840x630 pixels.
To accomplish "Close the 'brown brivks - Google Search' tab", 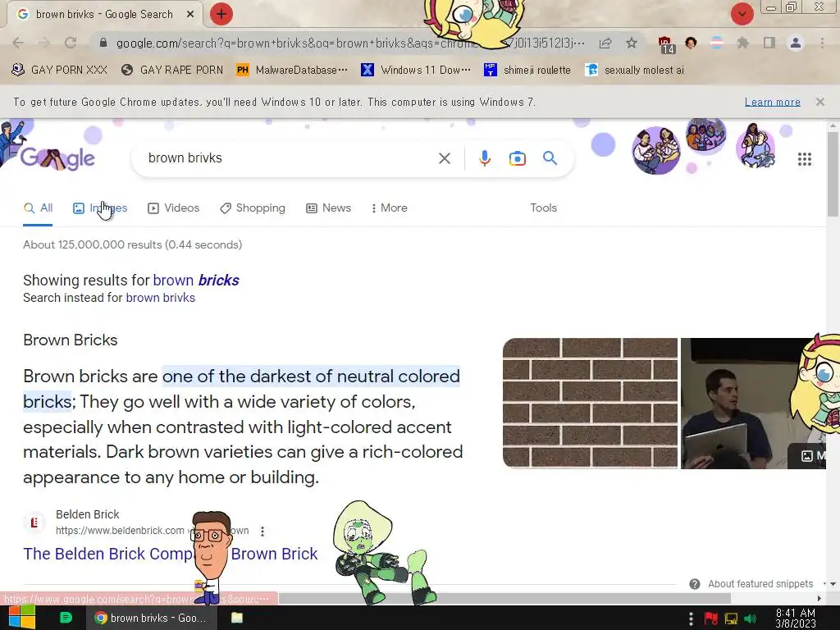I will coord(190,15).
